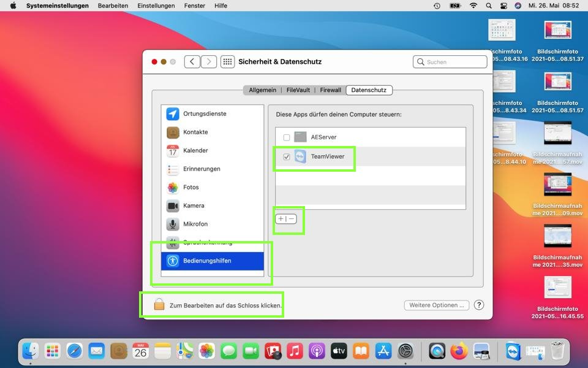
Task: Open the App Store from the Dock
Action: point(383,351)
